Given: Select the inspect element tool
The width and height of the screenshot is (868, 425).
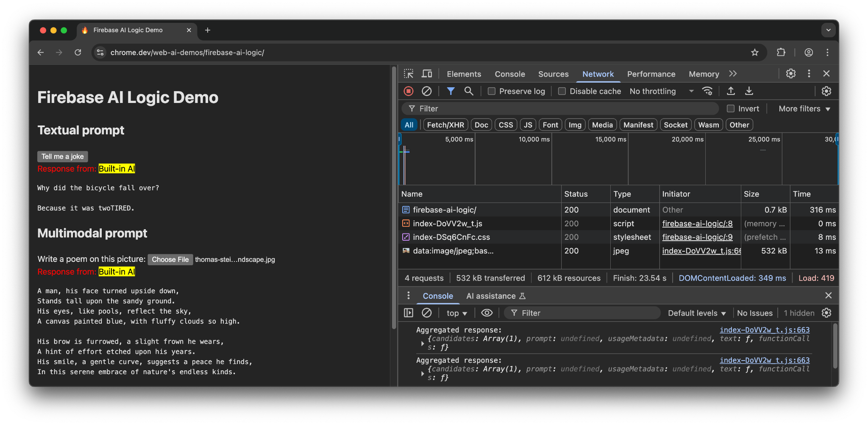Looking at the screenshot, I should 408,74.
